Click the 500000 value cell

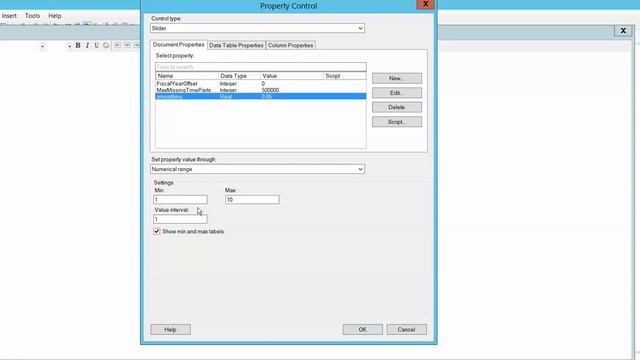pos(270,90)
